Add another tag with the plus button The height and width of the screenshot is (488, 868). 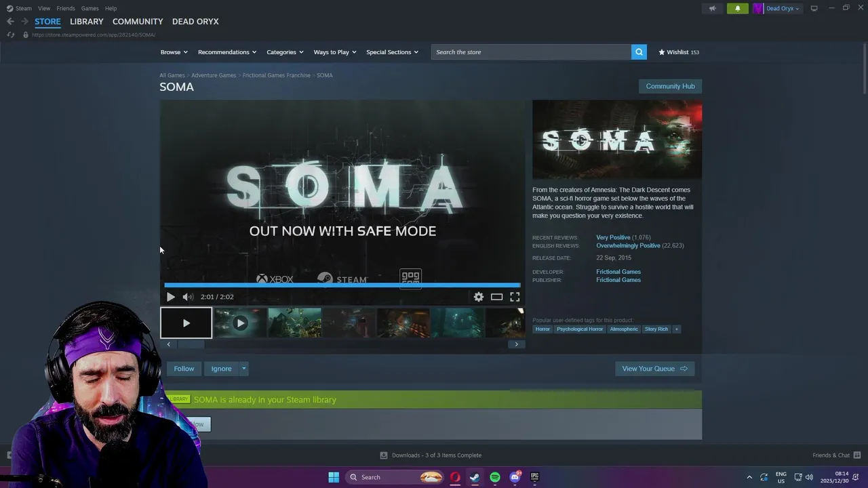point(676,329)
